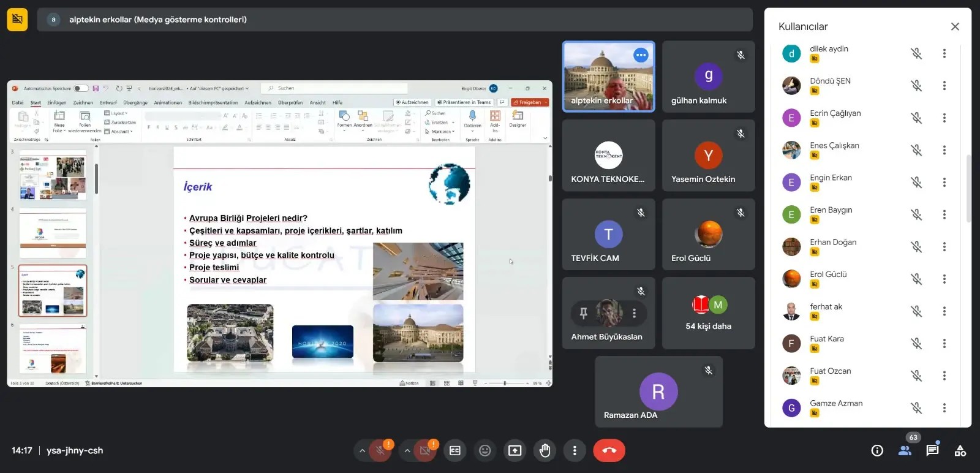This screenshot has height=473, width=980.
Task: Open the activities shapes icon
Action: click(x=960, y=450)
